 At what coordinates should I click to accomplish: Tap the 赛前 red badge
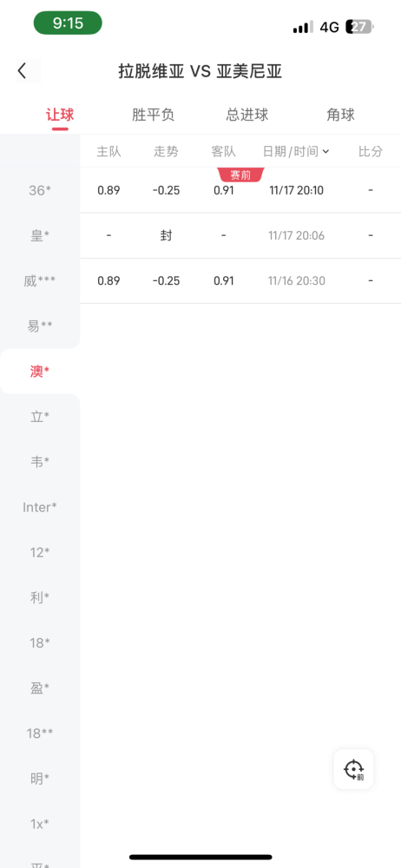click(x=241, y=175)
